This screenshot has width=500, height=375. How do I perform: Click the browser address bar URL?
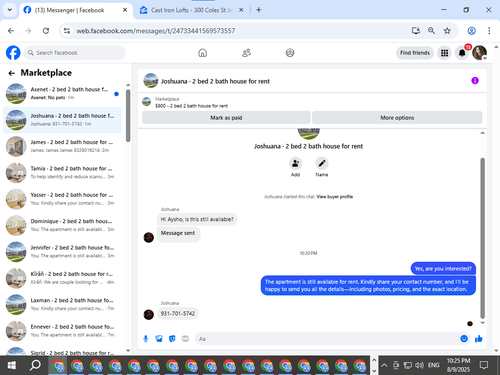point(156,31)
